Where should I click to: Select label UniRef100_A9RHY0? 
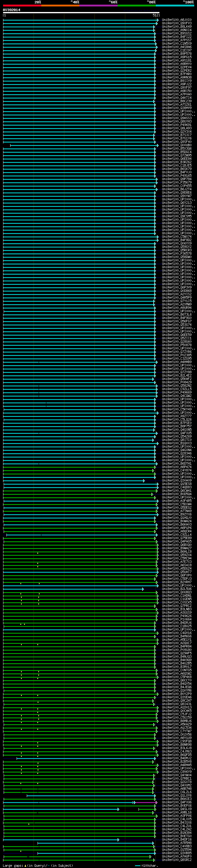coord(177,64)
